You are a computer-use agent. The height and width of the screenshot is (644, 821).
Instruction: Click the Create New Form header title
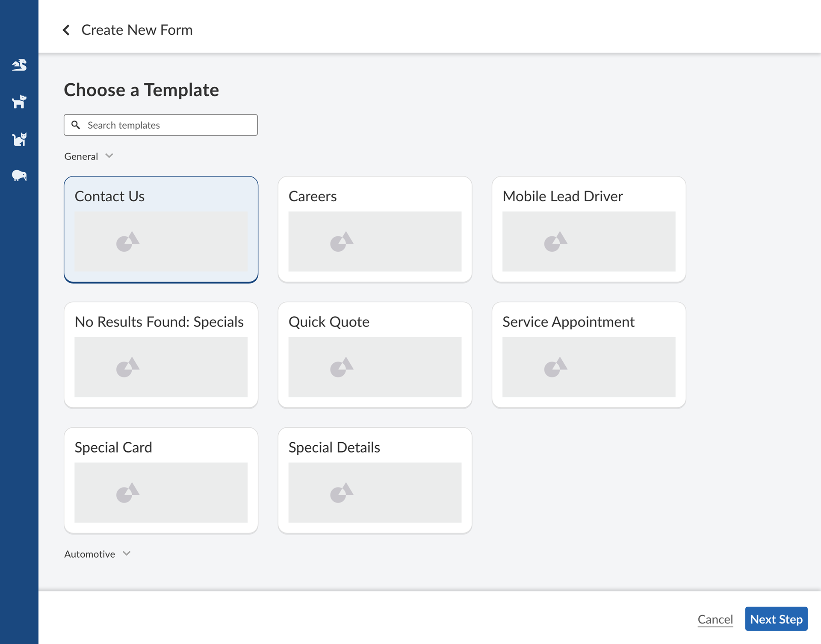coord(137,30)
